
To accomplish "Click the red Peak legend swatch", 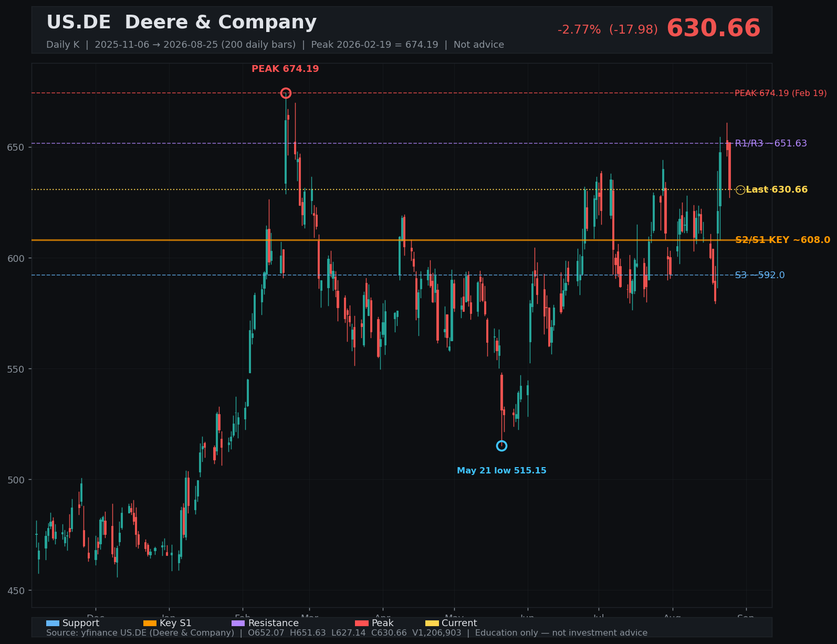I will pos(362,623).
